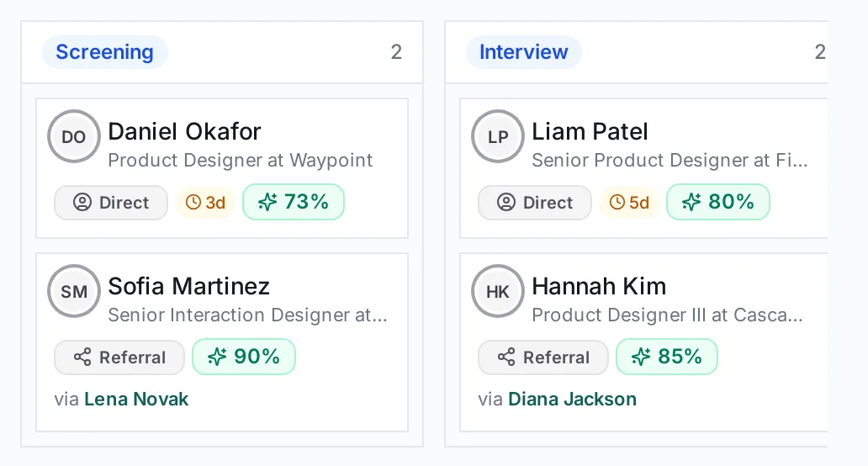The image size is (868, 466).
Task: Open Lena Novak referrer link
Action: click(x=136, y=399)
